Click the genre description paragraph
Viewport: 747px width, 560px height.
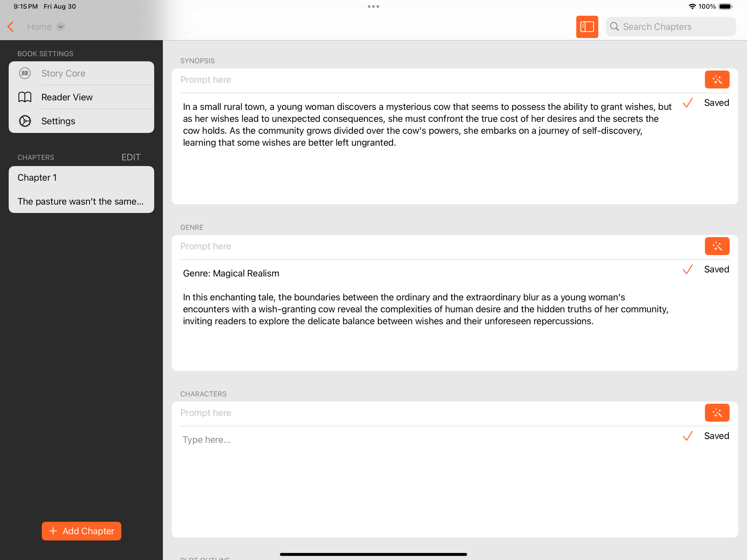point(425,309)
